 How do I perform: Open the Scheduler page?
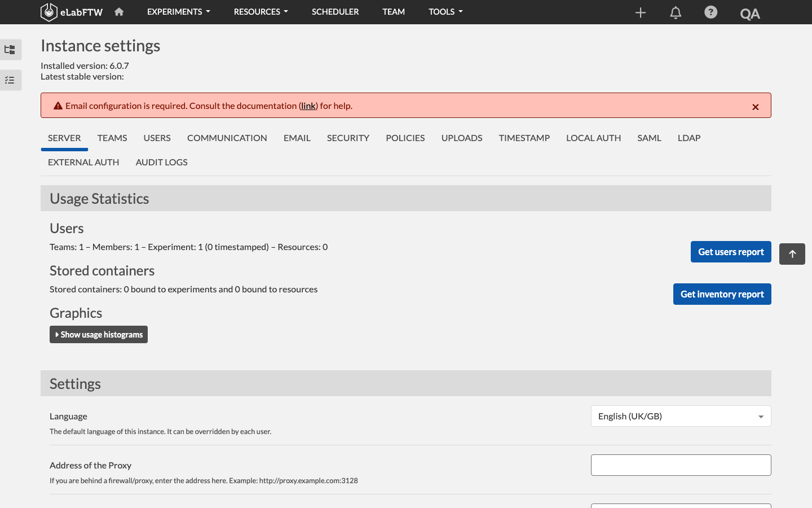(x=335, y=12)
